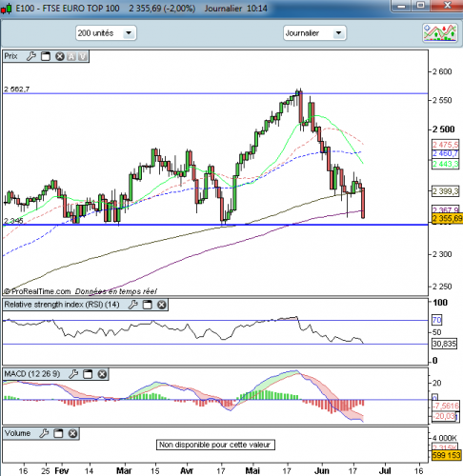Close the Volume panel
The image size is (463, 476).
(72, 433)
